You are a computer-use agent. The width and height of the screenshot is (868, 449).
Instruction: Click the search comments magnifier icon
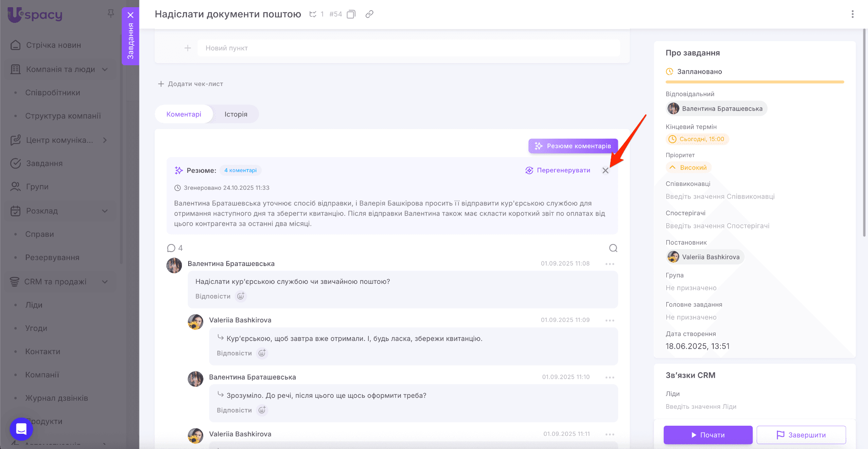coord(613,248)
